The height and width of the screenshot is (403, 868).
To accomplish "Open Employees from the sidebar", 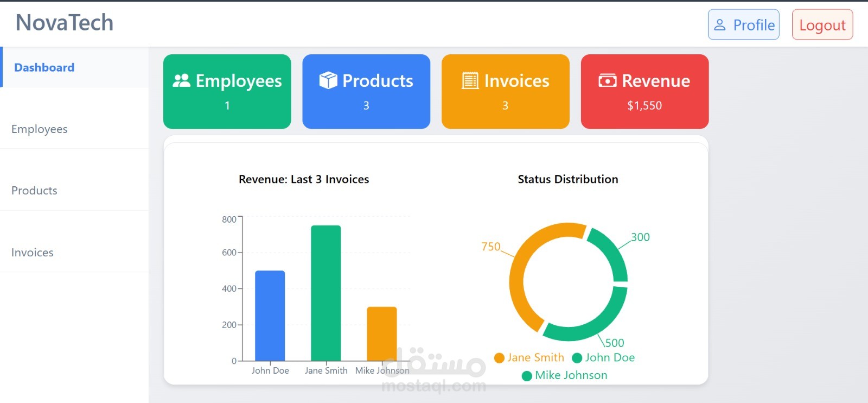I will pyautogui.click(x=74, y=129).
